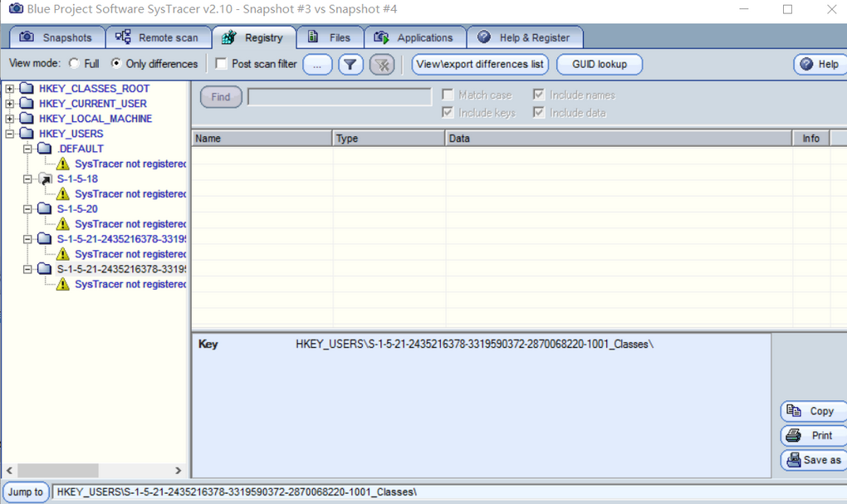Viewport: 847px width, 504px height.
Task: Expand HKEY_CLASSES_ROOT node
Action: point(10,88)
